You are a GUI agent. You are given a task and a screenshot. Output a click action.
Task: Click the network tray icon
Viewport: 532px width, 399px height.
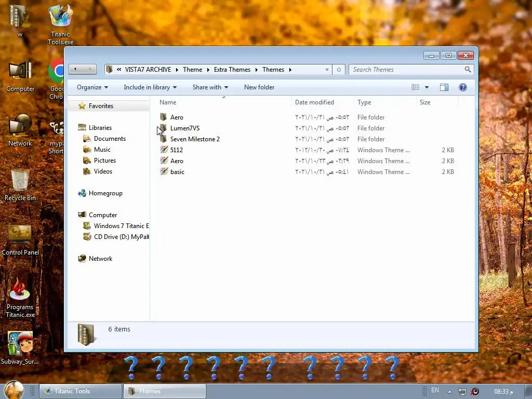(462, 392)
